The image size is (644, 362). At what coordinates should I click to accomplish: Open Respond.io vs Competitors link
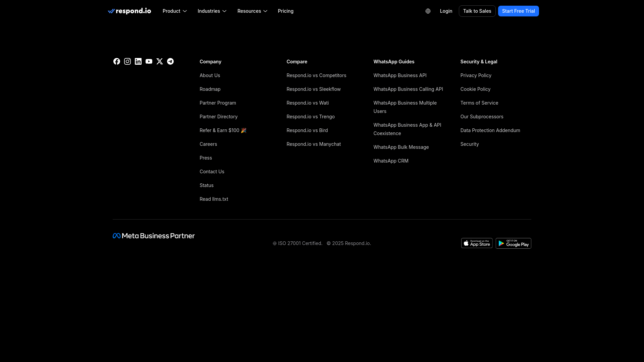316,75
